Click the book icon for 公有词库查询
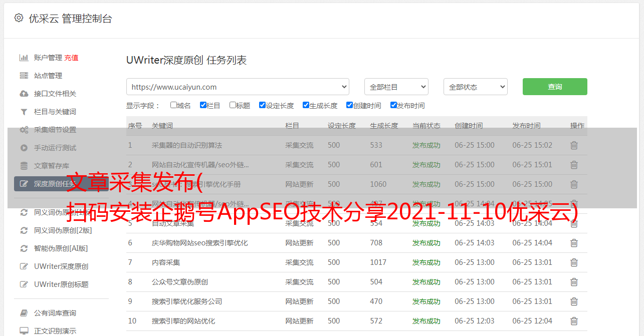Viewport: 644px width, 336px height. 24,313
